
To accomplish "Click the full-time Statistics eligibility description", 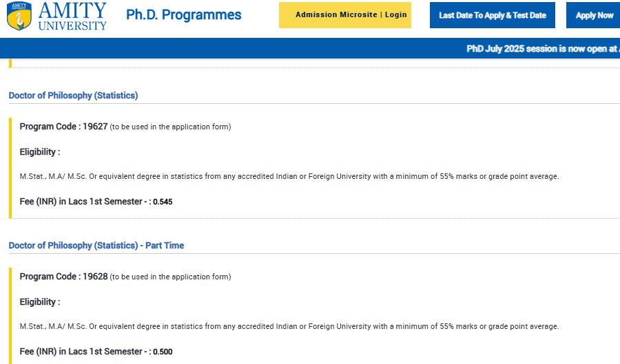I will click(289, 177).
